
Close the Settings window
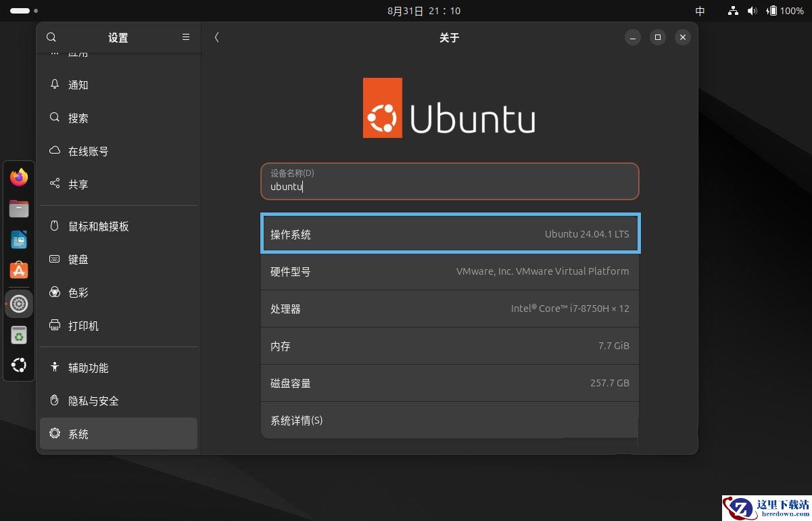pyautogui.click(x=683, y=38)
